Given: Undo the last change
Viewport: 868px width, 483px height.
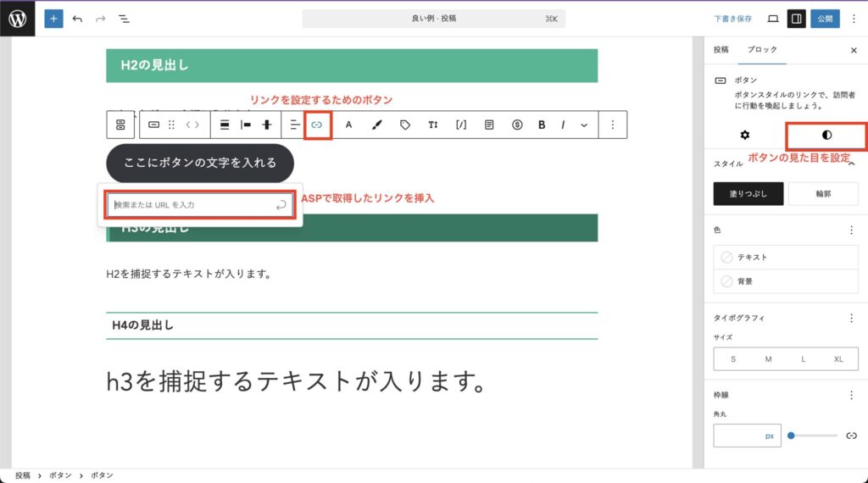Looking at the screenshot, I should click(77, 19).
